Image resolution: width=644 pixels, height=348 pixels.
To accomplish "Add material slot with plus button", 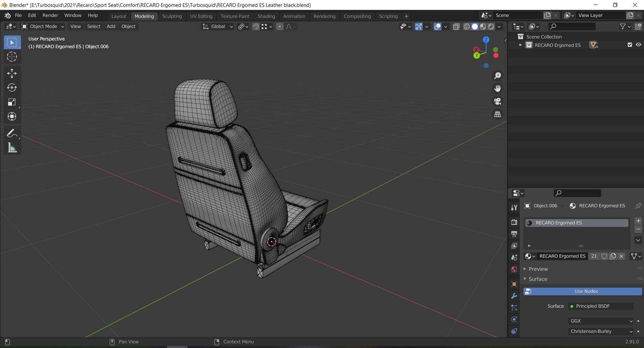I will point(638,221).
